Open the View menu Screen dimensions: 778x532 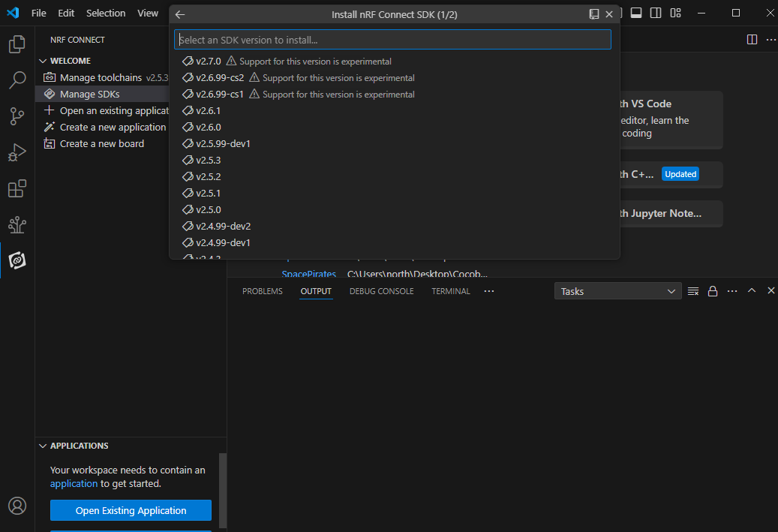[x=148, y=13]
